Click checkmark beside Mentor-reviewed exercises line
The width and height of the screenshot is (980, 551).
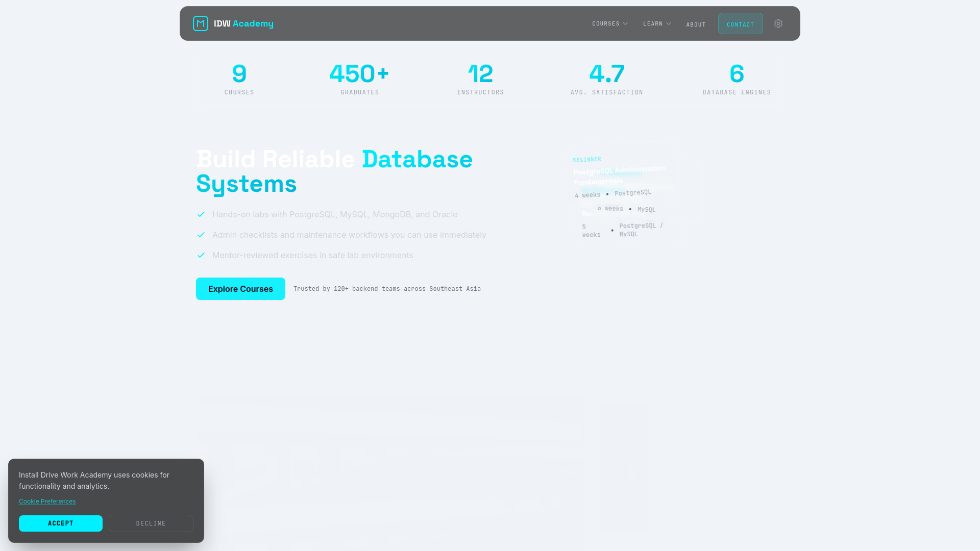pyautogui.click(x=201, y=255)
